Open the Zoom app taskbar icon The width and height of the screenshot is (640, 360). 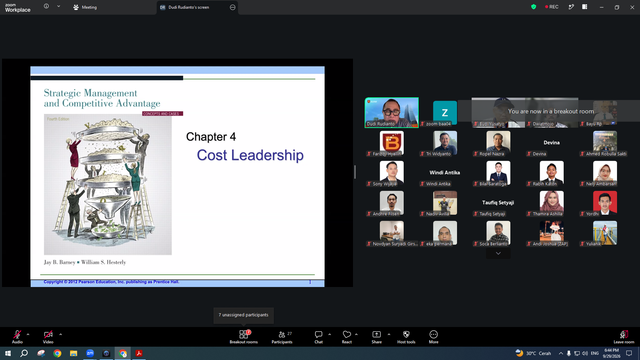coord(90,353)
